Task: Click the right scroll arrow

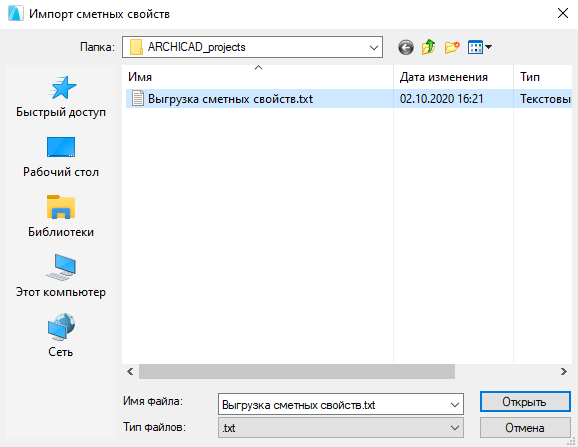Action: (564, 371)
